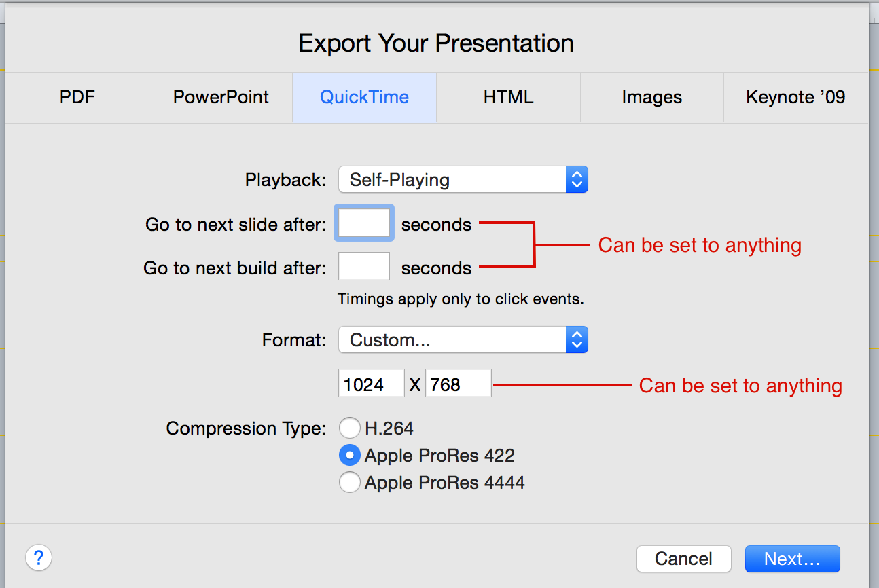The height and width of the screenshot is (588, 879).
Task: Click the Next… button
Action: pos(792,559)
